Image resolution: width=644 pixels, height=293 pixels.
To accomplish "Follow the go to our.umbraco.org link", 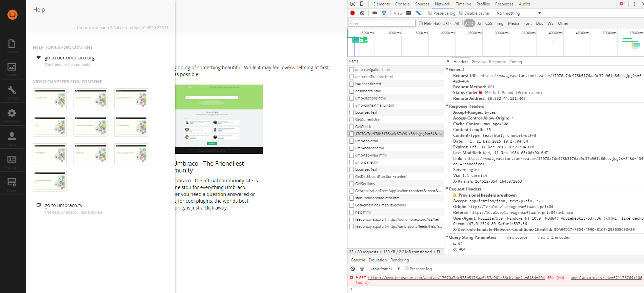I will (69, 58).
